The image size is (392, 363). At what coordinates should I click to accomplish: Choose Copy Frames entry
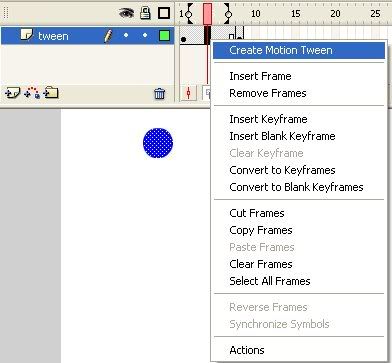(x=261, y=230)
